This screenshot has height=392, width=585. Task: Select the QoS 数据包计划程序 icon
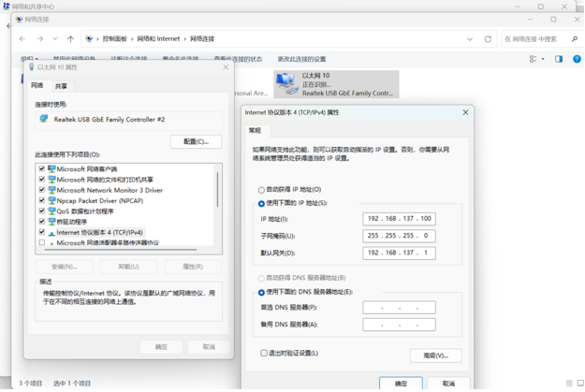(x=51, y=211)
